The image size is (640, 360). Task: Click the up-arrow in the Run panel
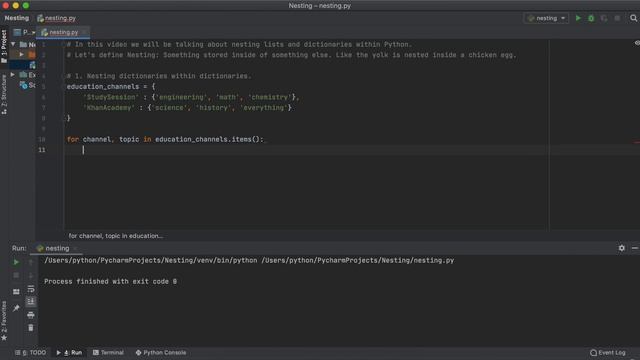[x=31, y=262]
